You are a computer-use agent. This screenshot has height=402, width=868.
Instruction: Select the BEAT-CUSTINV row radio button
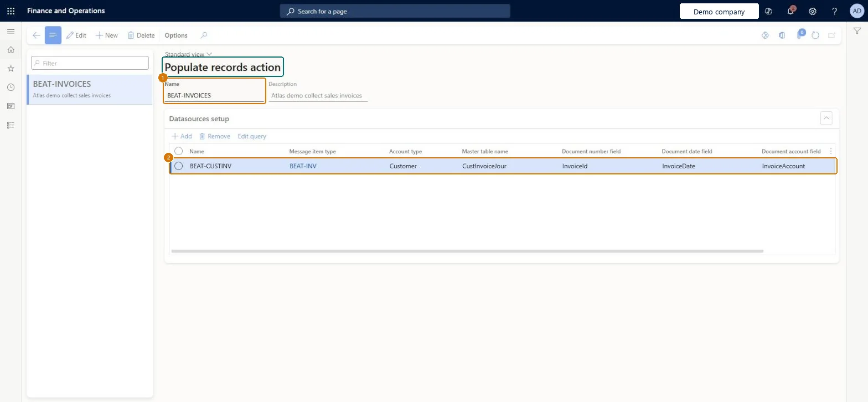coord(179,166)
